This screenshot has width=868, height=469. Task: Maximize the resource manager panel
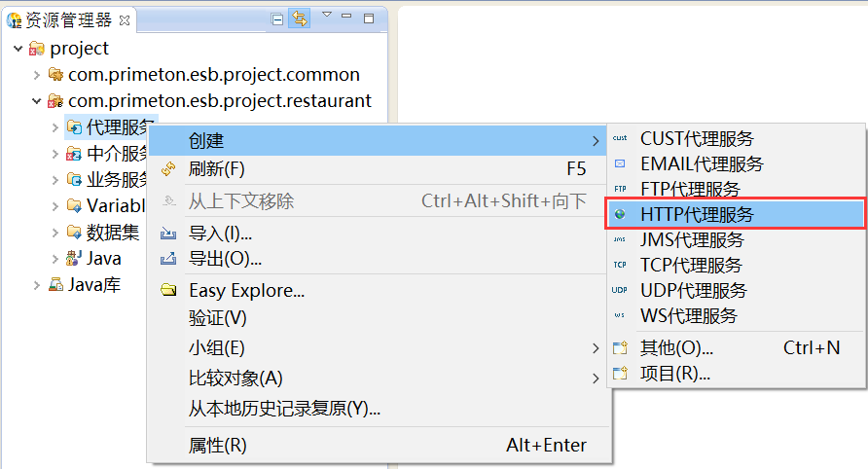[369, 18]
